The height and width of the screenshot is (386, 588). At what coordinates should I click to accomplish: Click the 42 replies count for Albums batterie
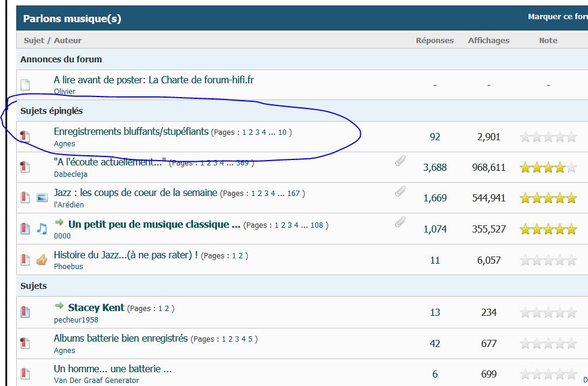point(435,343)
